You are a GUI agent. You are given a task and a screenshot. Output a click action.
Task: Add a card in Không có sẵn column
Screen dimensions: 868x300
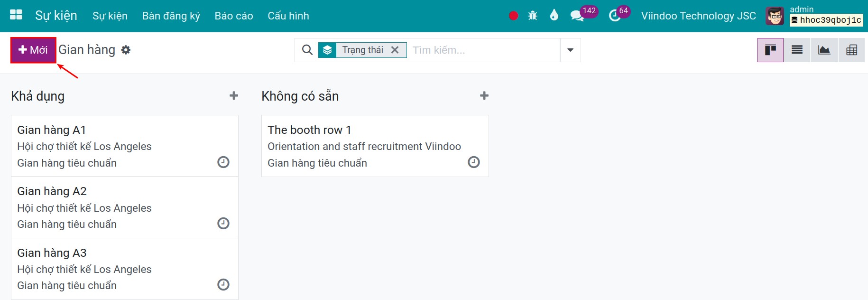click(x=484, y=96)
